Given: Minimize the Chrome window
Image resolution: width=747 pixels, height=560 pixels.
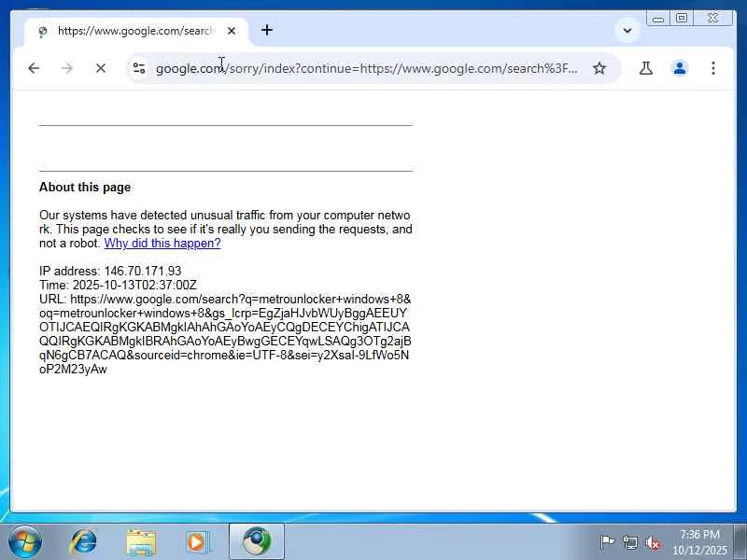Looking at the screenshot, I should (658, 18).
